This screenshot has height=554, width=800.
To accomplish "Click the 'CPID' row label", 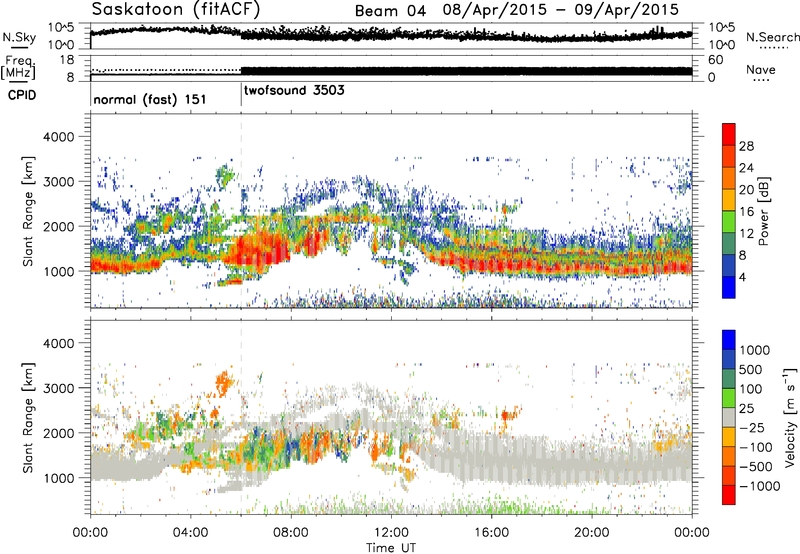I will click(22, 95).
